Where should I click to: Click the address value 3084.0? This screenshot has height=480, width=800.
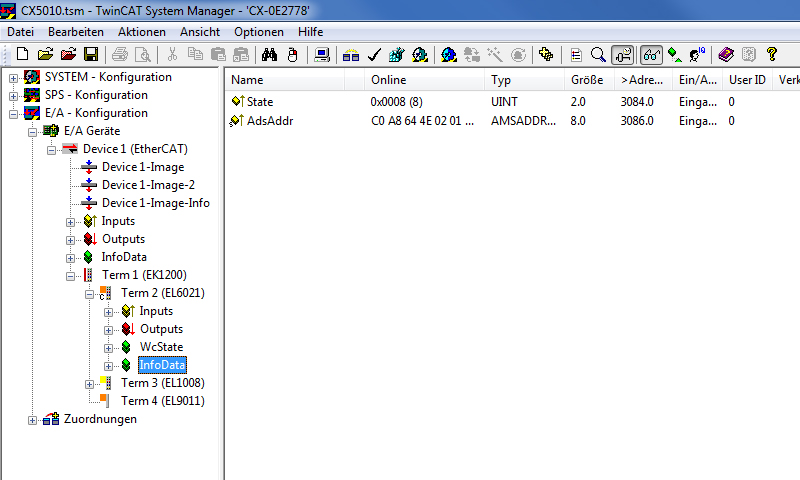637,102
